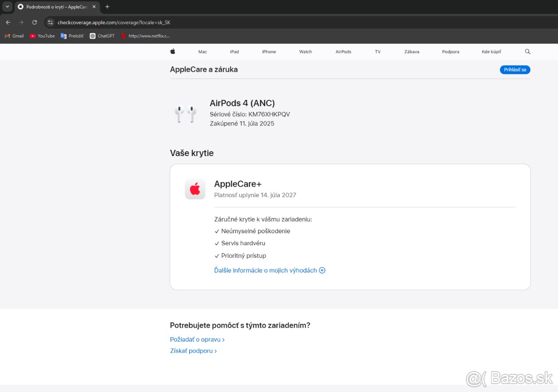Open a new tab with plus icon

point(107,7)
